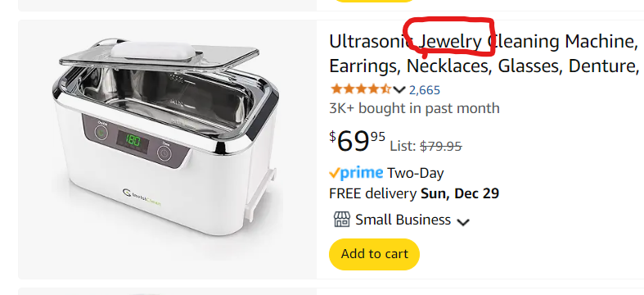Viewport: 644px width, 295px height.
Task: Click the orange prime checkmark icon
Action: (335, 173)
